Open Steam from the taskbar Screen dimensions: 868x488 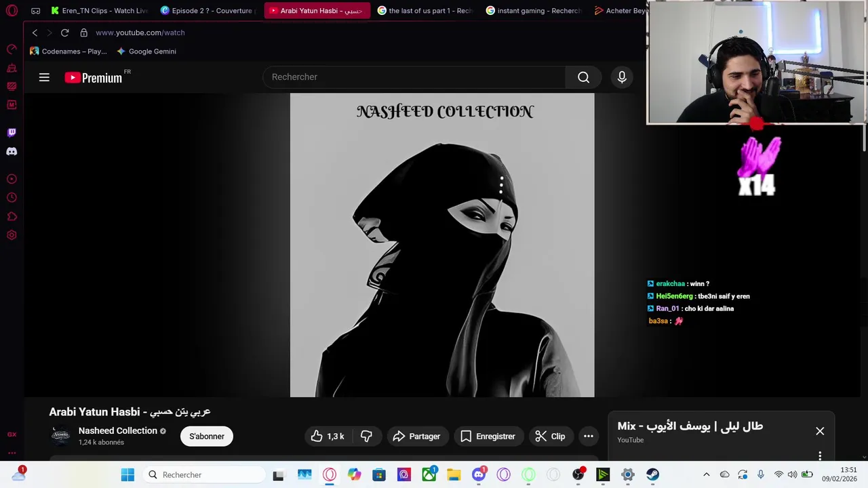point(652,474)
